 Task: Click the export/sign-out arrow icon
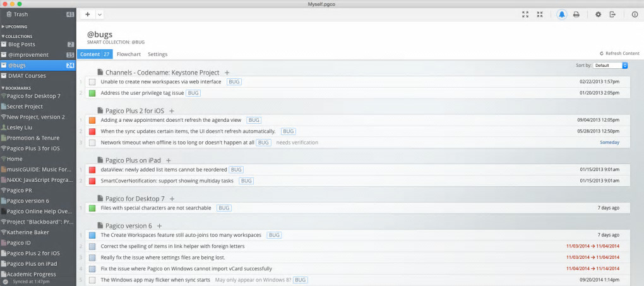tap(612, 15)
